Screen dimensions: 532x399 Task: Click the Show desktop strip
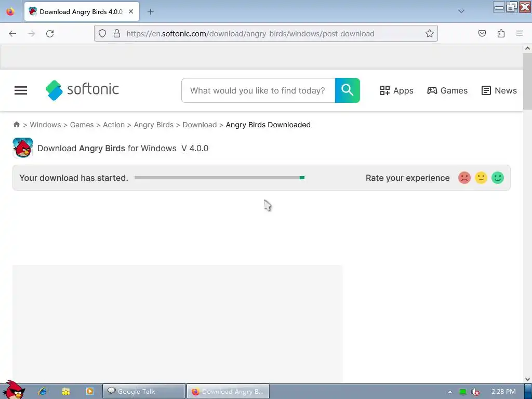pos(528,391)
